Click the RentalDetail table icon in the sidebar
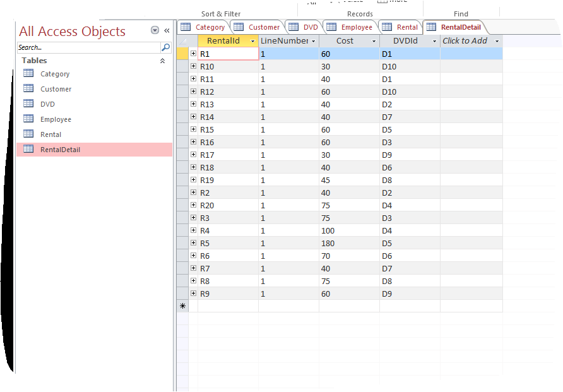563x392 pixels. (x=28, y=149)
